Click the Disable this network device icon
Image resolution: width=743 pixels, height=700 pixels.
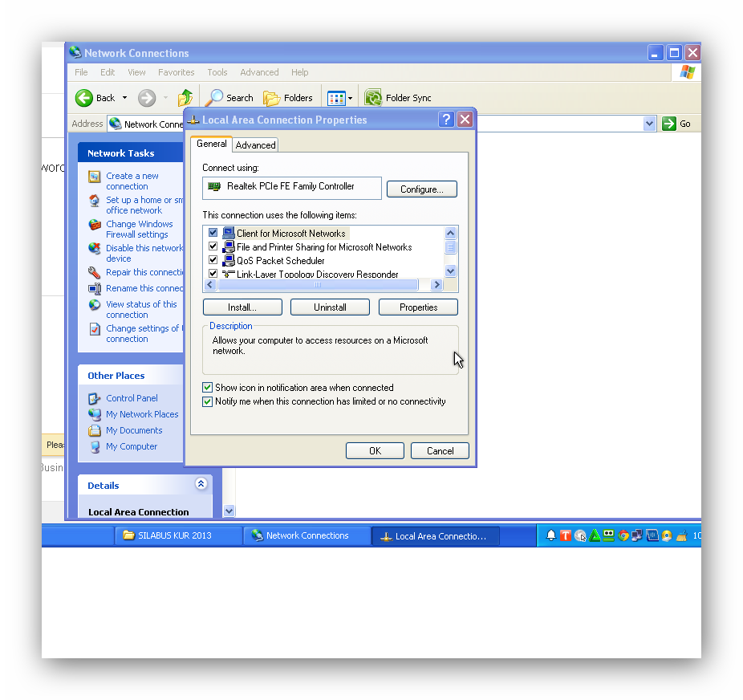point(95,248)
